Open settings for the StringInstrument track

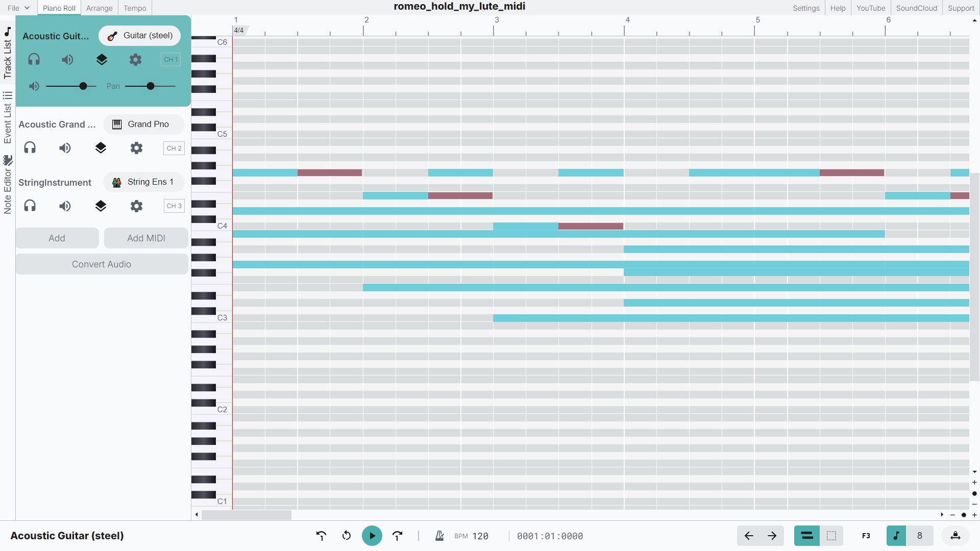click(x=136, y=206)
